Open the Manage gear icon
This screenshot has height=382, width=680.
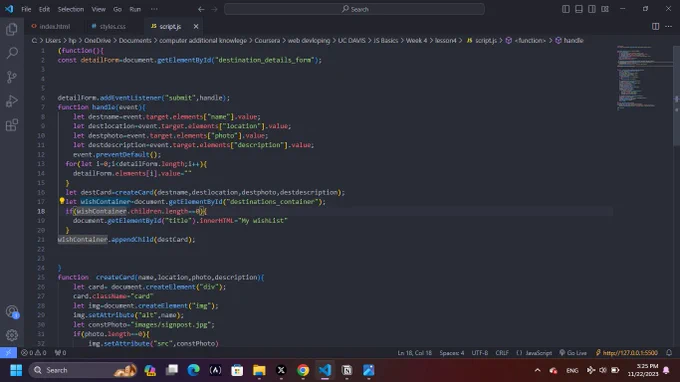click(x=12, y=335)
